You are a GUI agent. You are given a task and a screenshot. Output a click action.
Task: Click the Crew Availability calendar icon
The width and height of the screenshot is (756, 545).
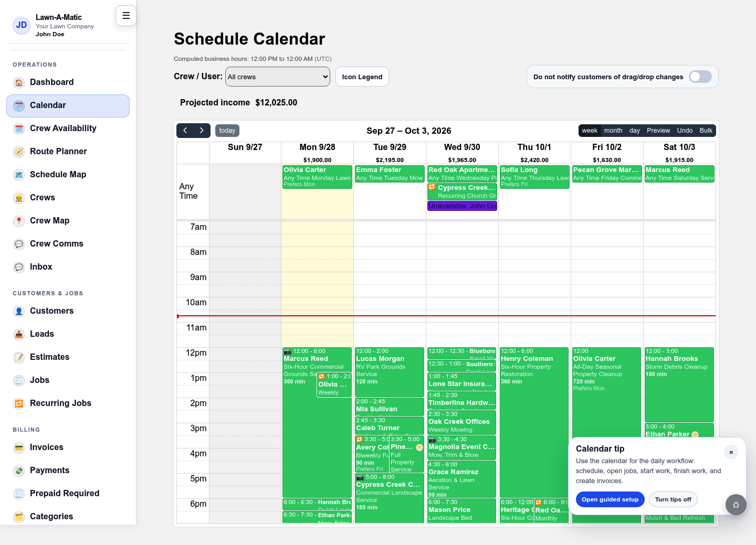click(x=19, y=129)
